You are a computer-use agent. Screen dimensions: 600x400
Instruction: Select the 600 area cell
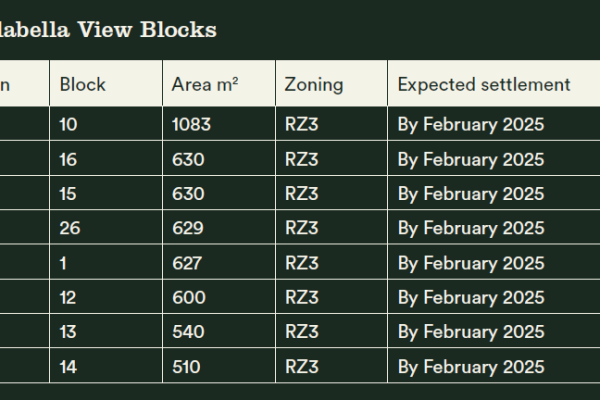(x=188, y=298)
